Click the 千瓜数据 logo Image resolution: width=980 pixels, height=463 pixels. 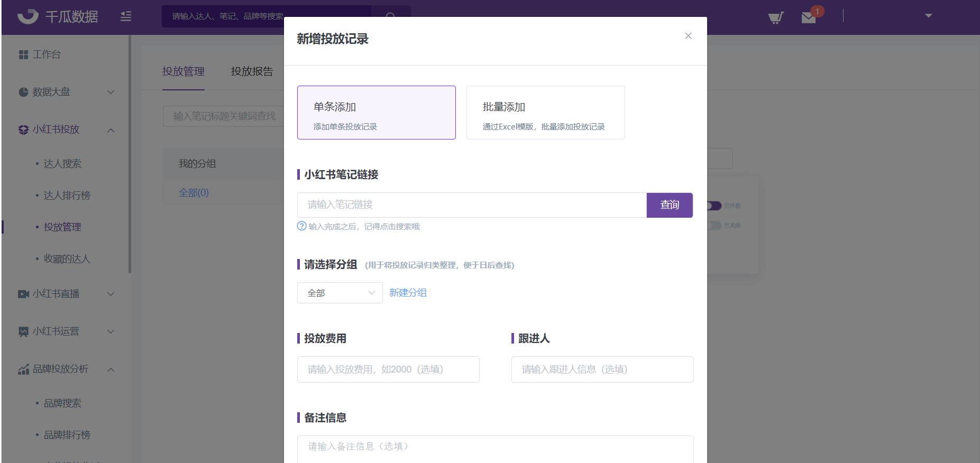(58, 16)
